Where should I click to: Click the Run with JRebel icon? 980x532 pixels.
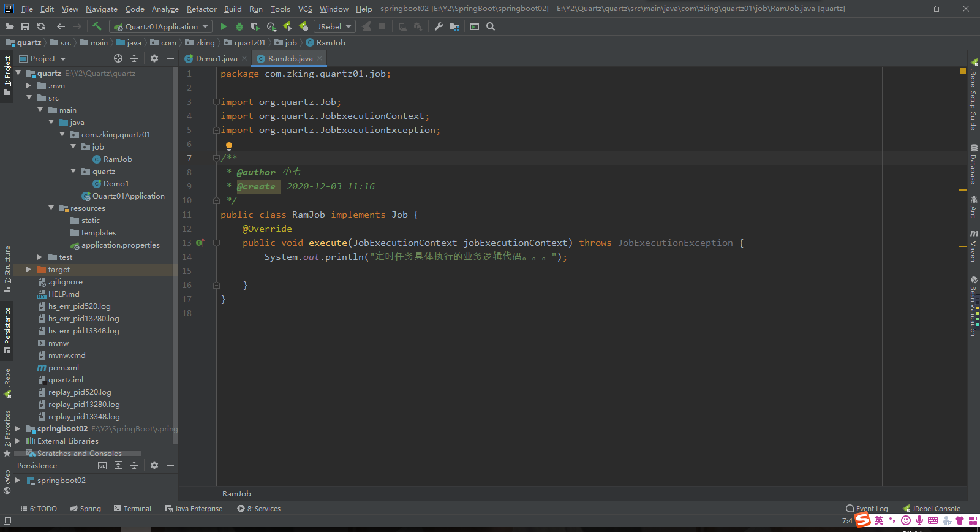[287, 26]
